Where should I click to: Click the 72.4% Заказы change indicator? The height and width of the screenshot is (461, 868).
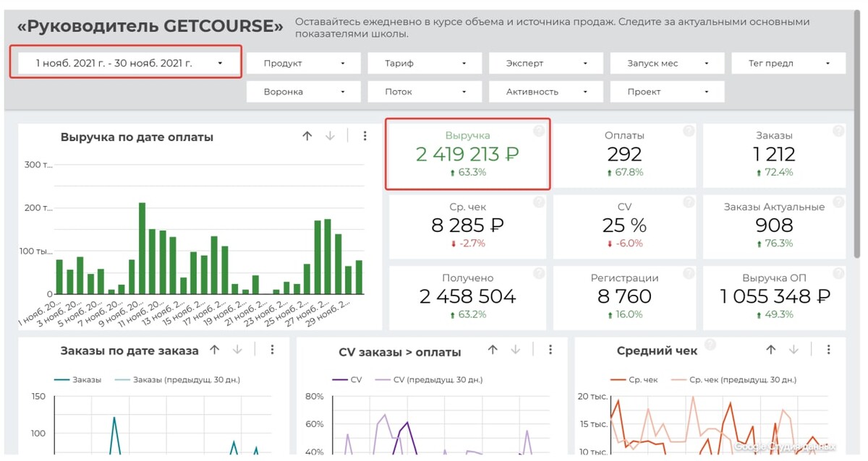[774, 173]
